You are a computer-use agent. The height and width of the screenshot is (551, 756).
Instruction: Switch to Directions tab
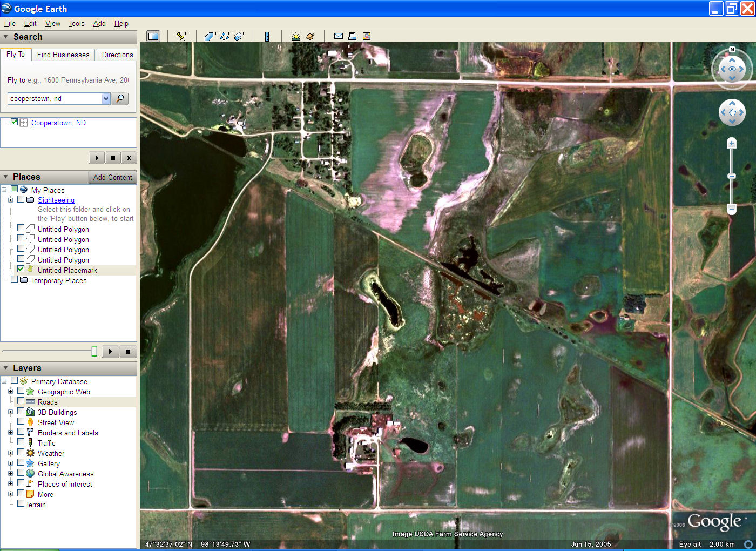pos(117,55)
